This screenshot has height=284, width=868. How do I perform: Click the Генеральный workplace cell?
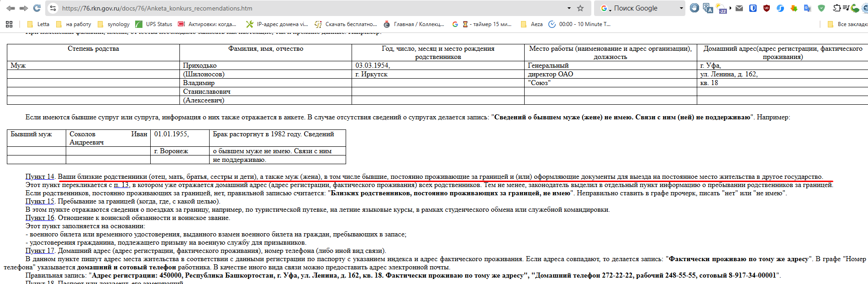coord(610,65)
